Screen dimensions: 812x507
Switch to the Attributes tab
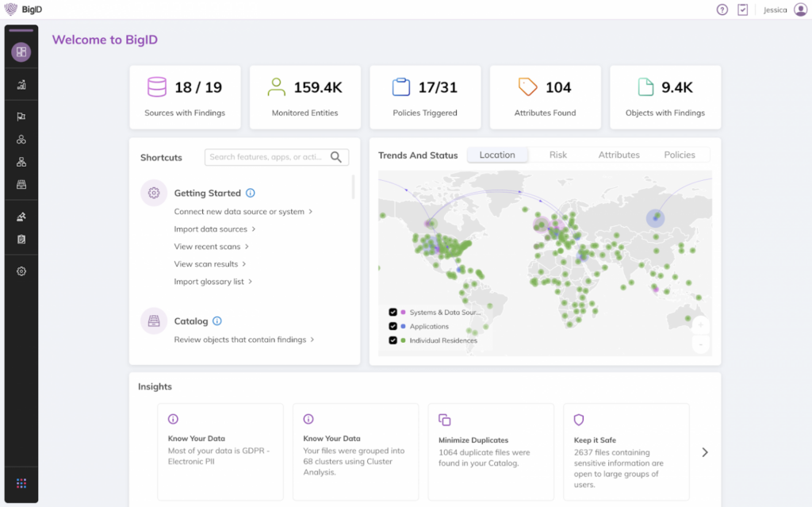(x=619, y=155)
